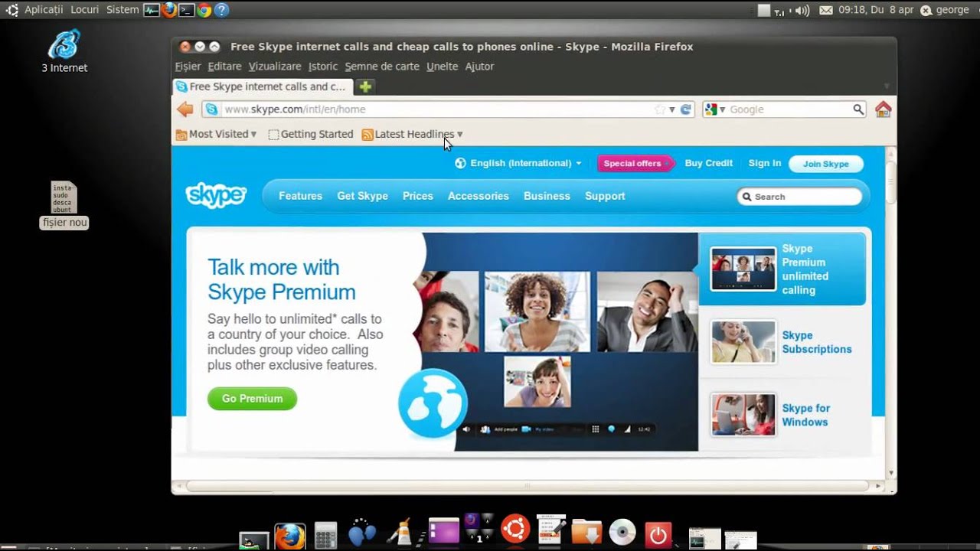Click the Skype site Search field
The height and width of the screenshot is (551, 980).
coord(799,197)
